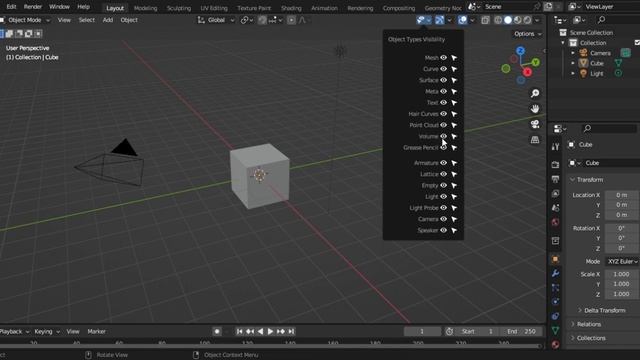Open the Tool properties tab icon
Screen dimensions: 640x360
(555, 147)
